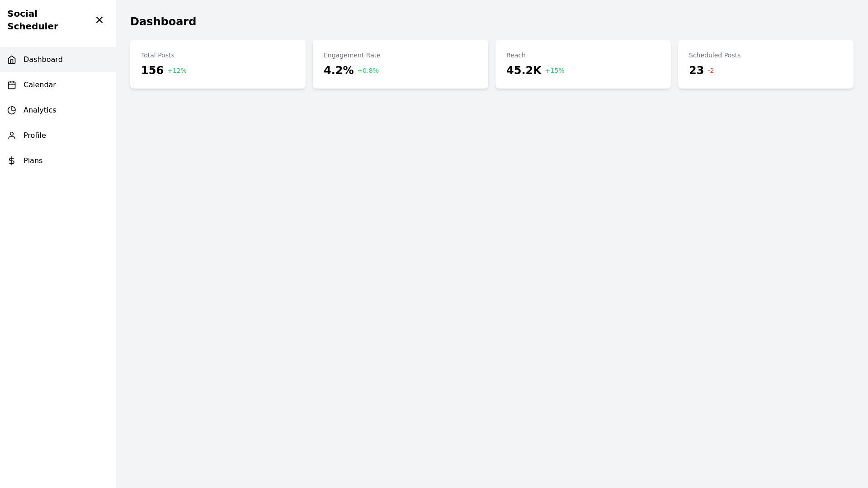Click the Social Scheduler title

[33, 20]
